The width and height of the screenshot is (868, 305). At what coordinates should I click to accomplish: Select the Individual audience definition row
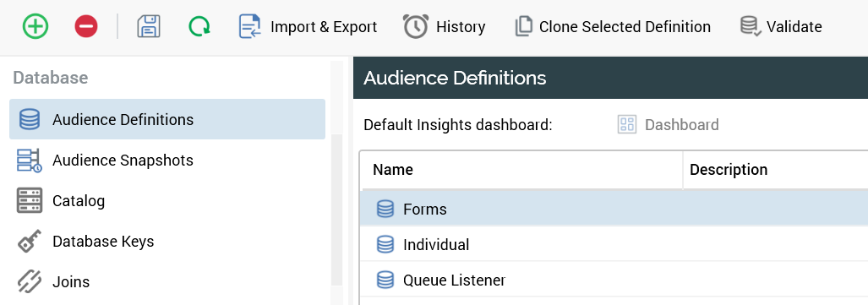[x=614, y=244]
